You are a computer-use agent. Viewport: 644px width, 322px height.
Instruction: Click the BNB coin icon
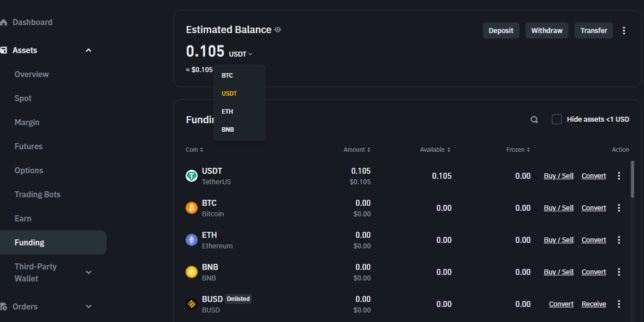pyautogui.click(x=192, y=272)
